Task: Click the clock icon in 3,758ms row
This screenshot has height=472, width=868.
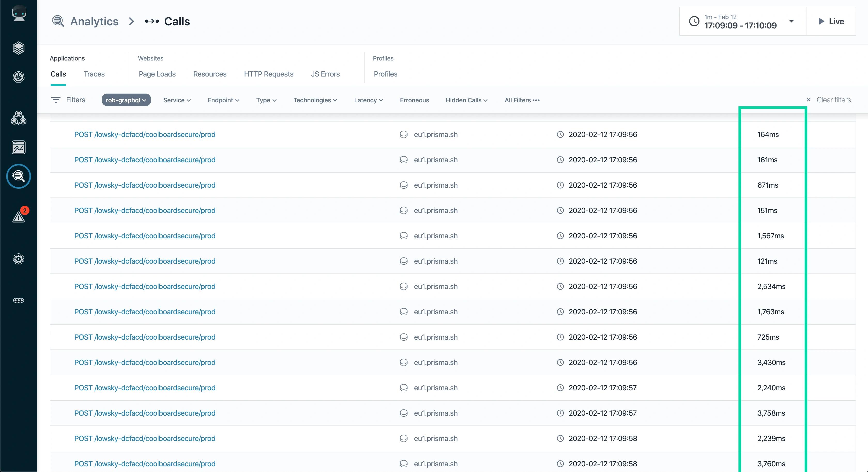Action: [560, 413]
